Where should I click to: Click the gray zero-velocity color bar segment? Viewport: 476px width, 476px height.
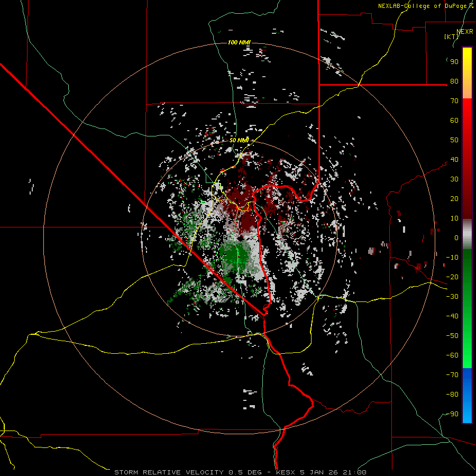point(467,234)
